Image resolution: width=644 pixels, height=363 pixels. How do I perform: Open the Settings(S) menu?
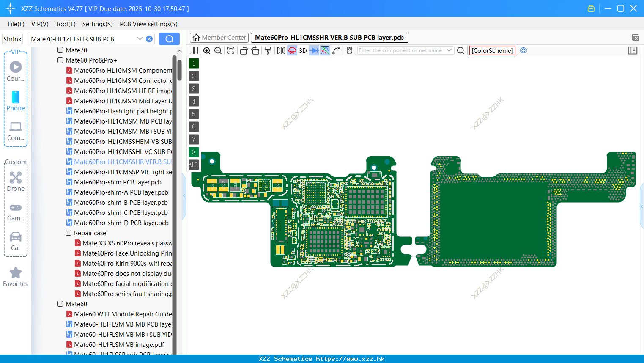pos(98,24)
